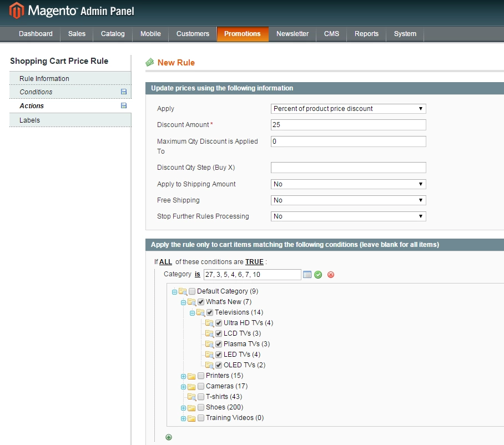Click the save icon beside Actions

(x=124, y=105)
